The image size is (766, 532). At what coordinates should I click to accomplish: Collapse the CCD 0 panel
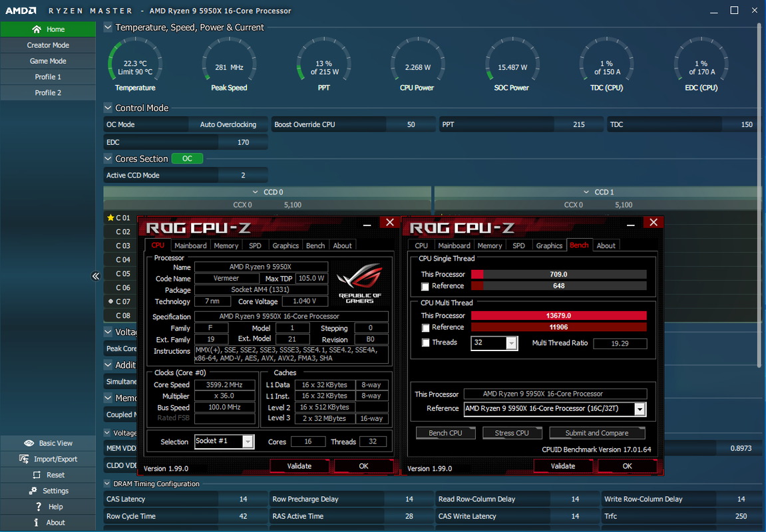[x=255, y=192]
